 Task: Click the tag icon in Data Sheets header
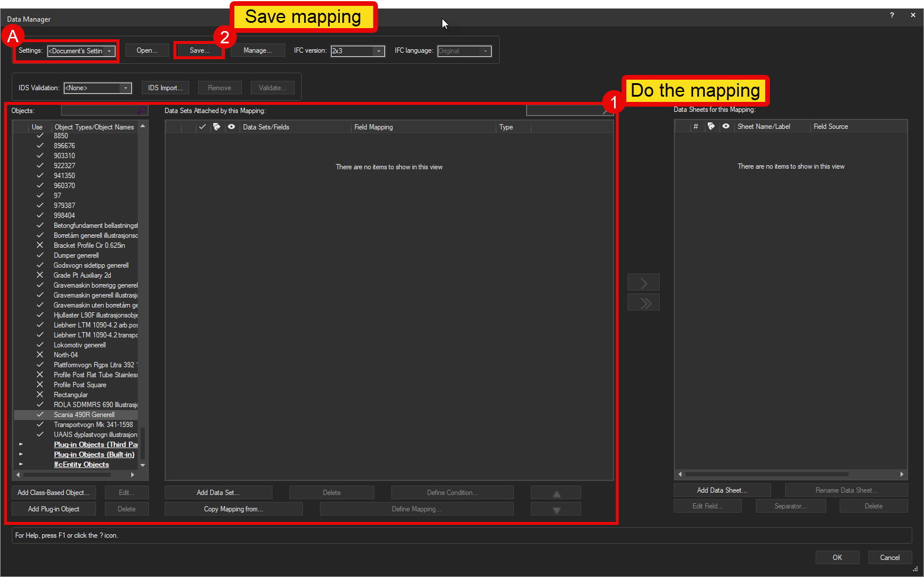(711, 126)
